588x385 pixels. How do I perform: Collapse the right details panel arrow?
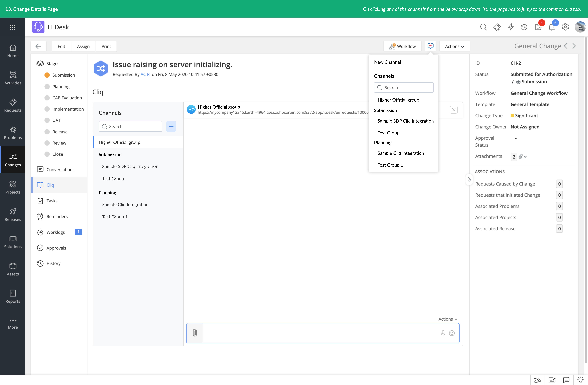pos(469,180)
